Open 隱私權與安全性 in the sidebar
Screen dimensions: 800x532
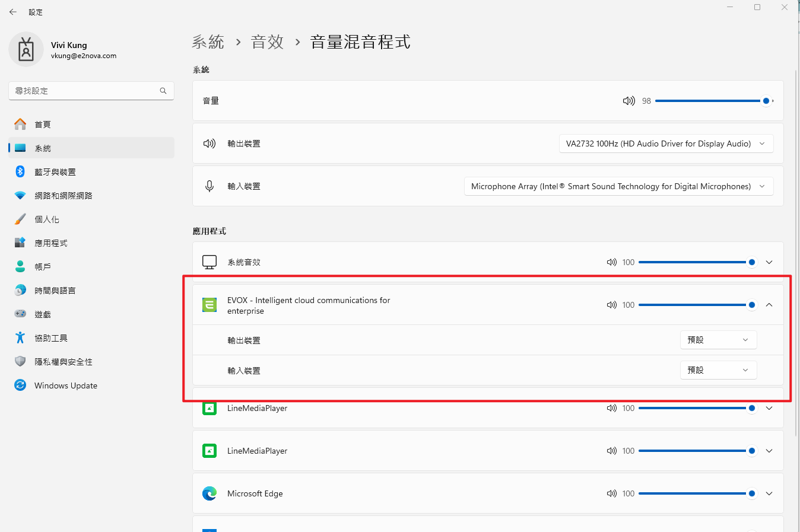[91, 361]
